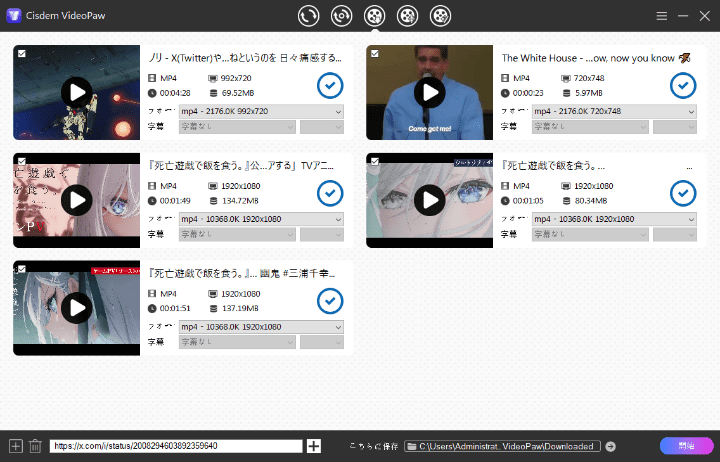
Task: Open output folder arrow icon beside save path
Action: click(610, 446)
